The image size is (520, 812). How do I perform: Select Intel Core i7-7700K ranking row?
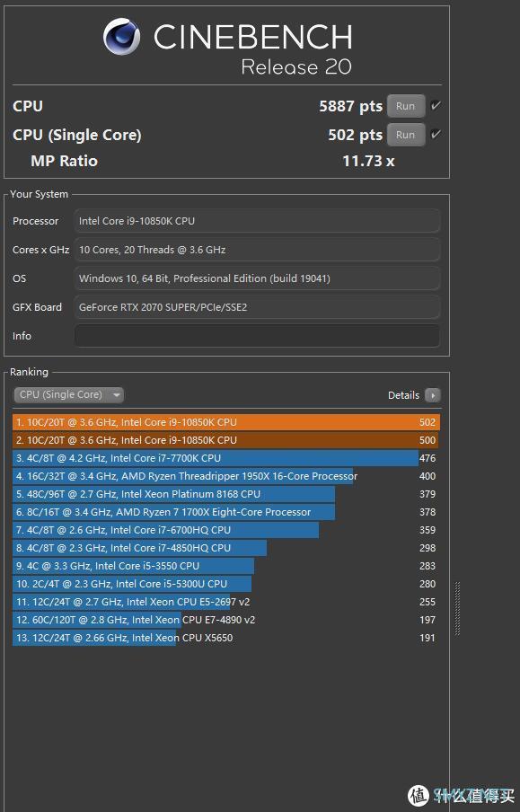tap(226, 458)
